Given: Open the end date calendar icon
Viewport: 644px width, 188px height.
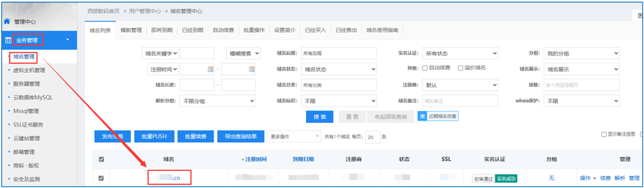Looking at the screenshot, I should click(x=252, y=69).
